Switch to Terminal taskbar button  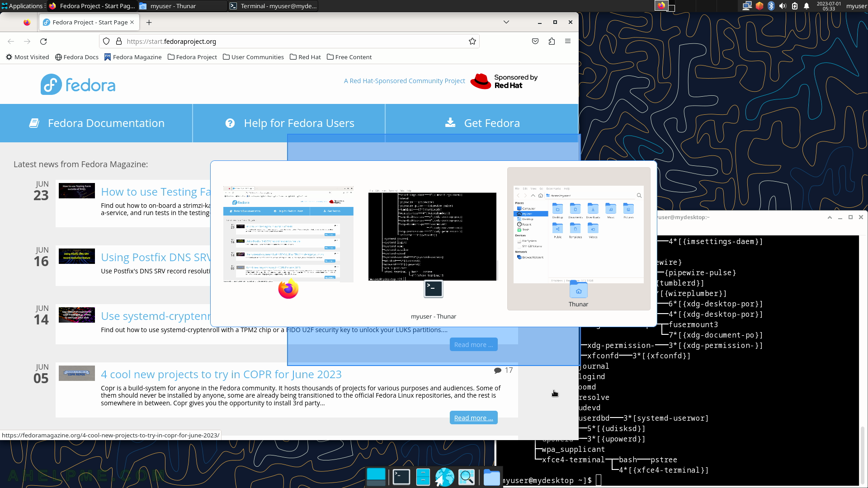(x=273, y=6)
